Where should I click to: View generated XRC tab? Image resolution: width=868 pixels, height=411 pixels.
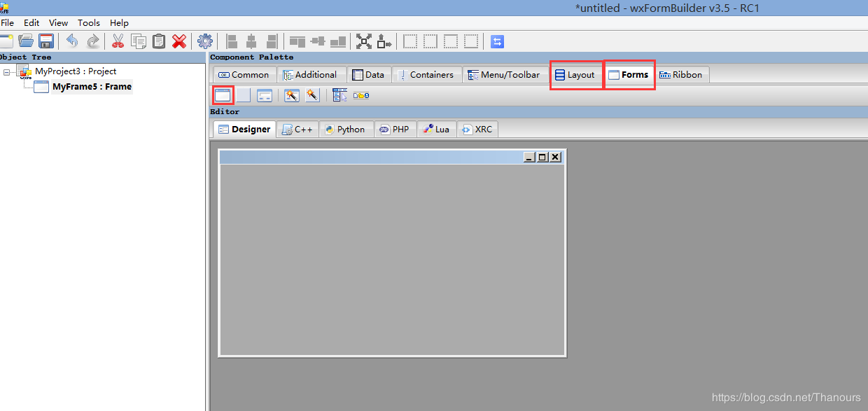tap(477, 130)
